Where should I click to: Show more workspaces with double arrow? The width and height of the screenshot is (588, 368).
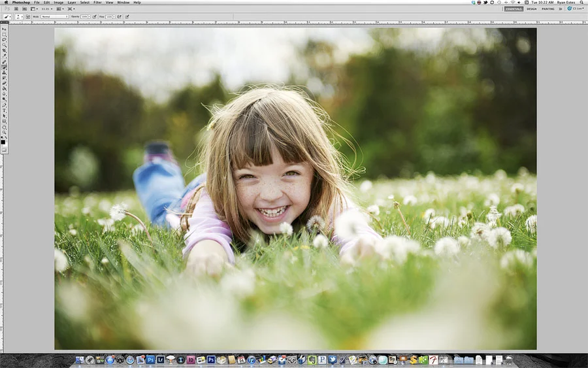[x=561, y=8]
